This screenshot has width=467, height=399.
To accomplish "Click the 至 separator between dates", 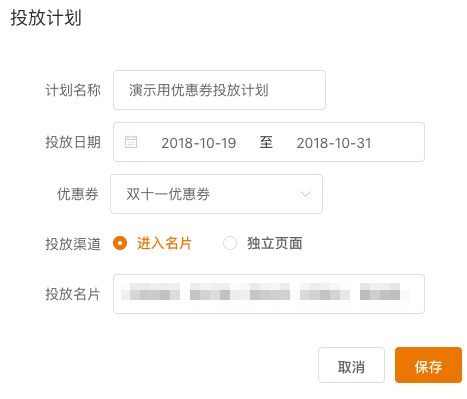I will tap(266, 142).
